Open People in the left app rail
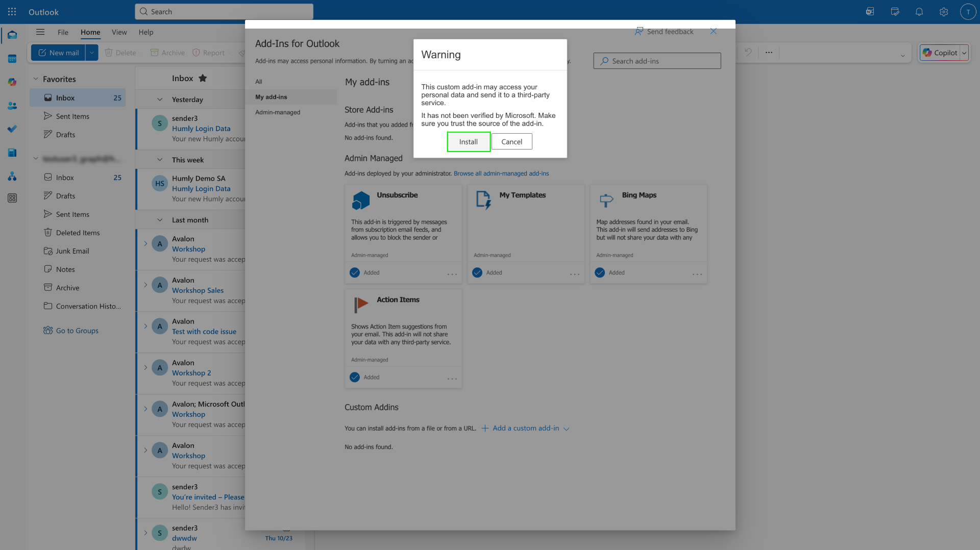The image size is (980, 550). (x=12, y=106)
